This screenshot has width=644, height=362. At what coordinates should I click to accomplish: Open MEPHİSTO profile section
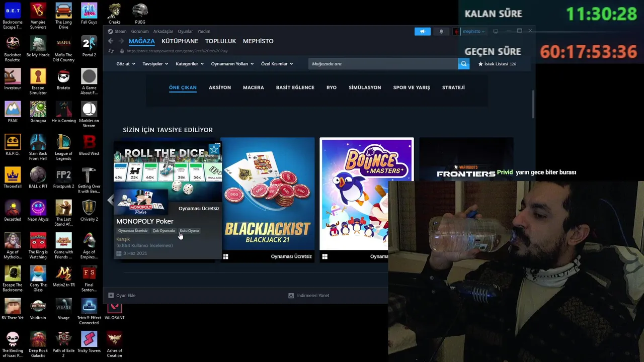tap(258, 41)
